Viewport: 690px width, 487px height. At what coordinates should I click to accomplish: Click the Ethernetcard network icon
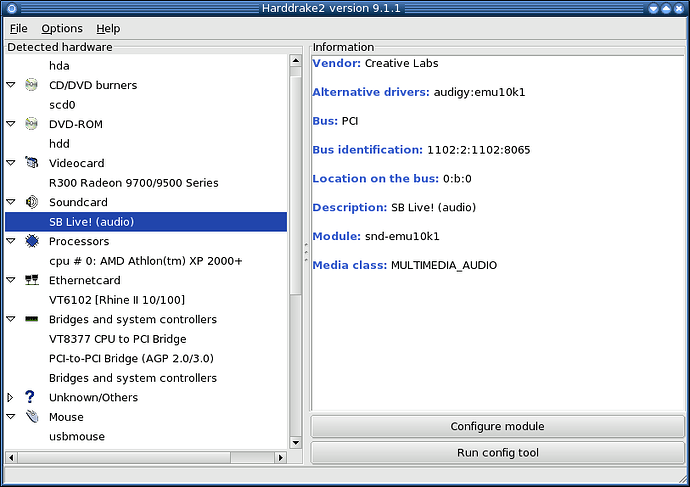pyautogui.click(x=31, y=280)
